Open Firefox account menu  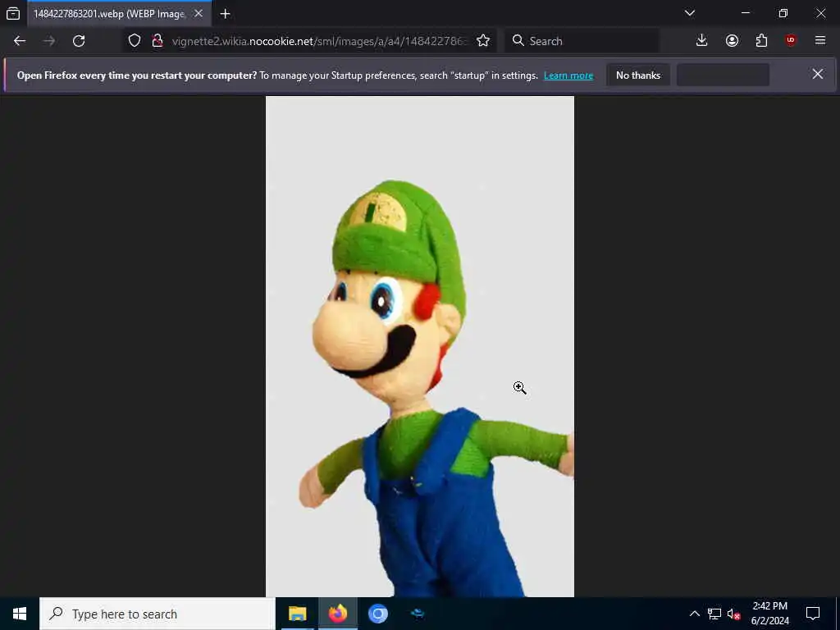[x=732, y=41]
